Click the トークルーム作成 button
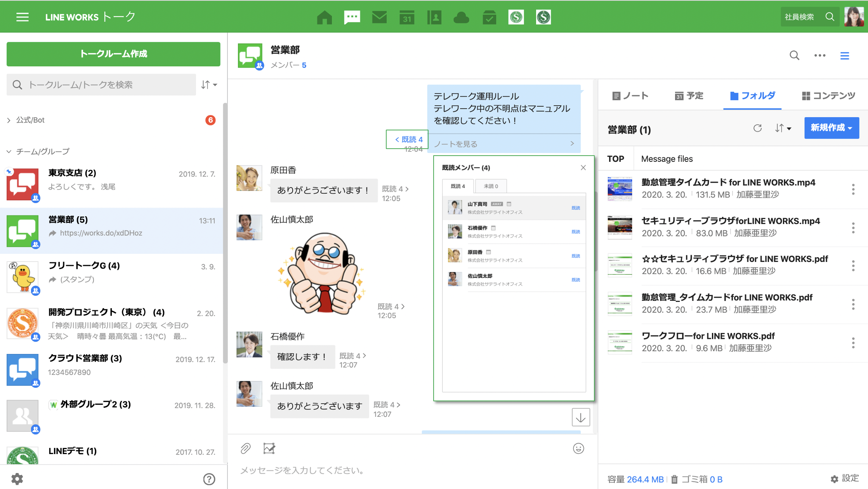Viewport: 868px width, 489px height. (x=113, y=54)
